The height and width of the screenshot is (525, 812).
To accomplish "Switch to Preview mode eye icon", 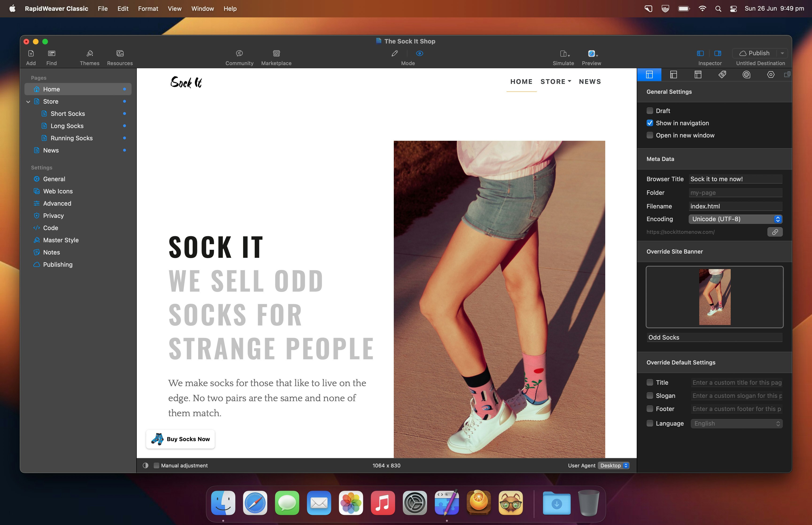I will coord(419,54).
